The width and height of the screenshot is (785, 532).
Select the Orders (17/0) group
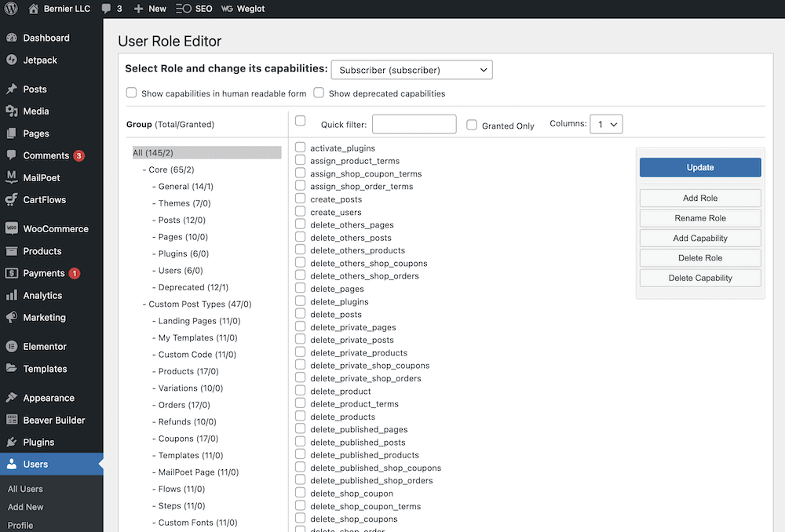tap(184, 405)
